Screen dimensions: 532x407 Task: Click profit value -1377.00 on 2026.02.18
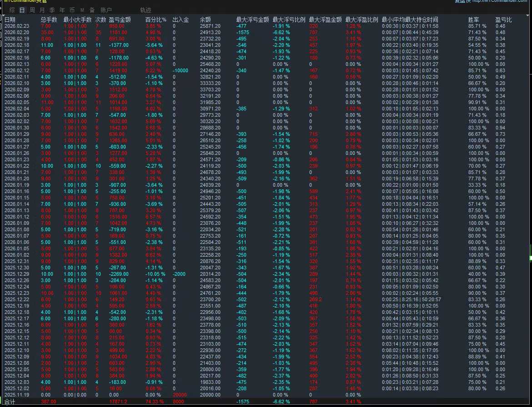pyautogui.click(x=119, y=45)
